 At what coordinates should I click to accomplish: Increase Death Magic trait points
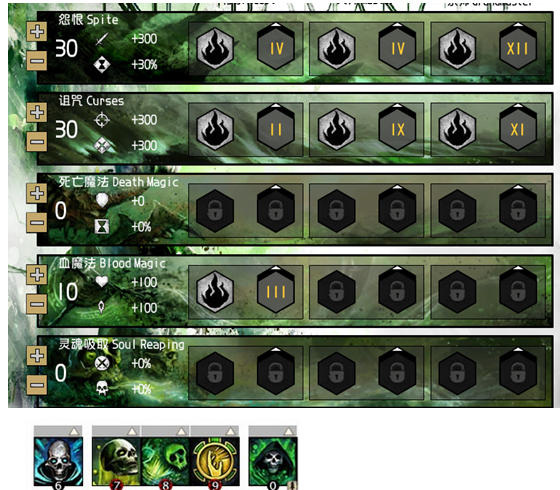click(37, 194)
